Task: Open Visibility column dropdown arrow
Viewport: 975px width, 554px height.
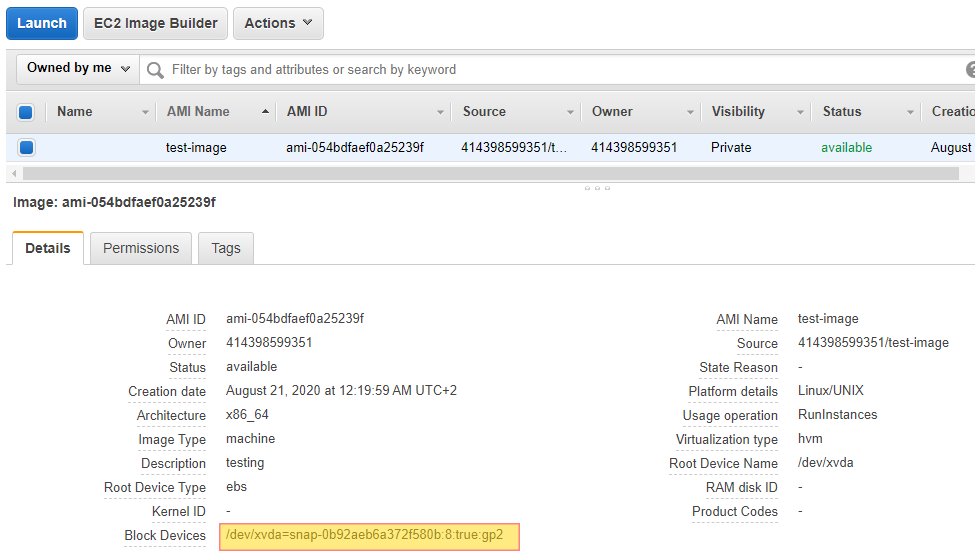Action: (800, 113)
